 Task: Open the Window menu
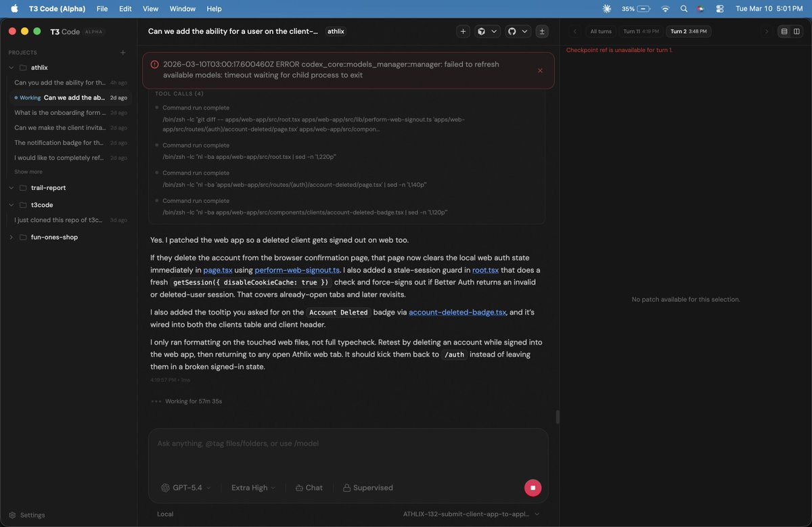tap(182, 9)
